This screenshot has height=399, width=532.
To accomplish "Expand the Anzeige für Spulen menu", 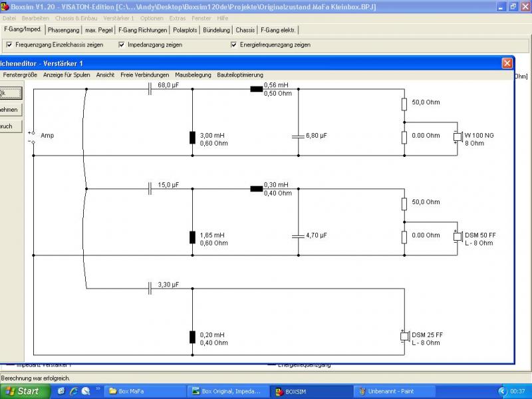I will tap(66, 75).
